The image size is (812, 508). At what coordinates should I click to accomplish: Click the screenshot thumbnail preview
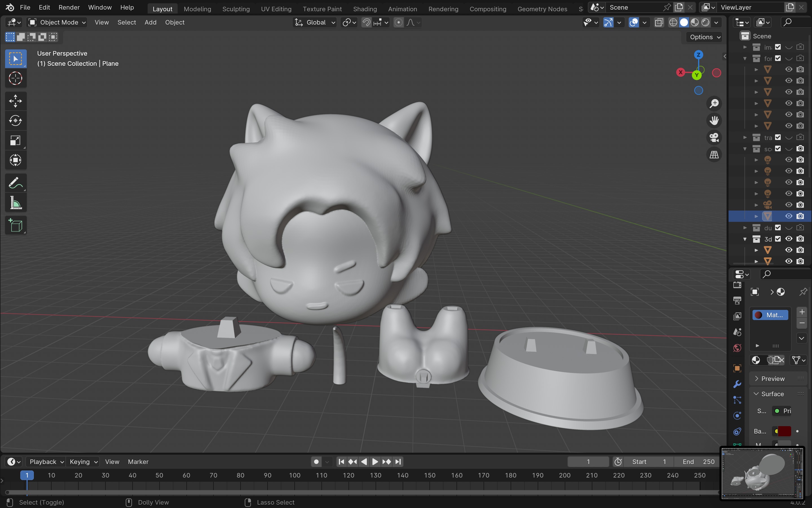pos(762,473)
